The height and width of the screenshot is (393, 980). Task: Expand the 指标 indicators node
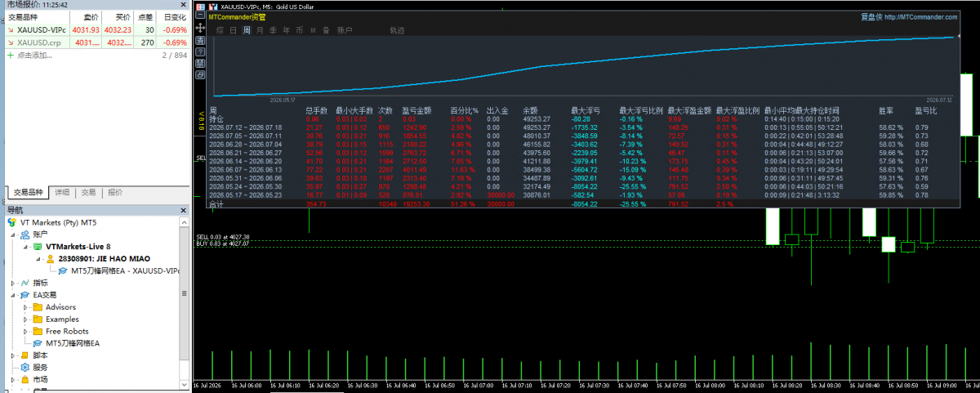(12, 283)
